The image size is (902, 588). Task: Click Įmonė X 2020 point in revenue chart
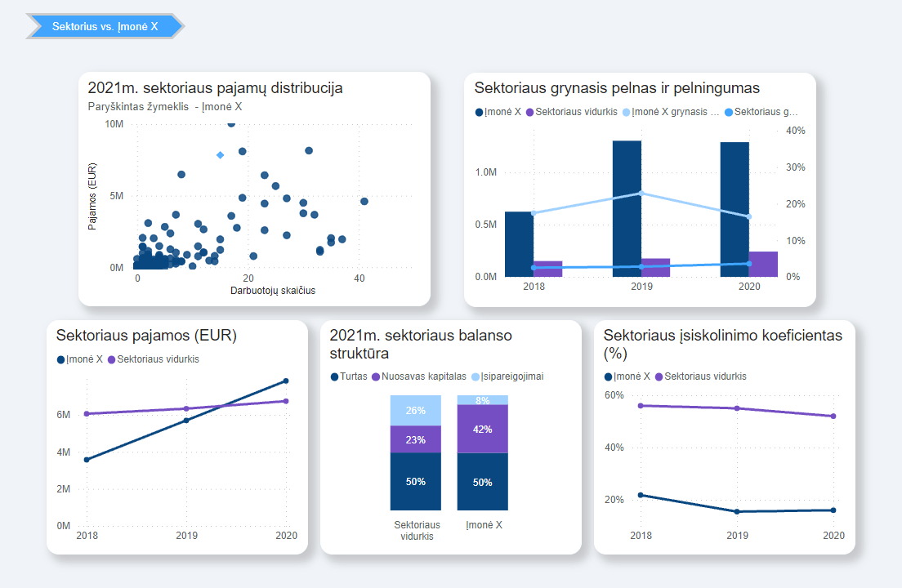(286, 381)
